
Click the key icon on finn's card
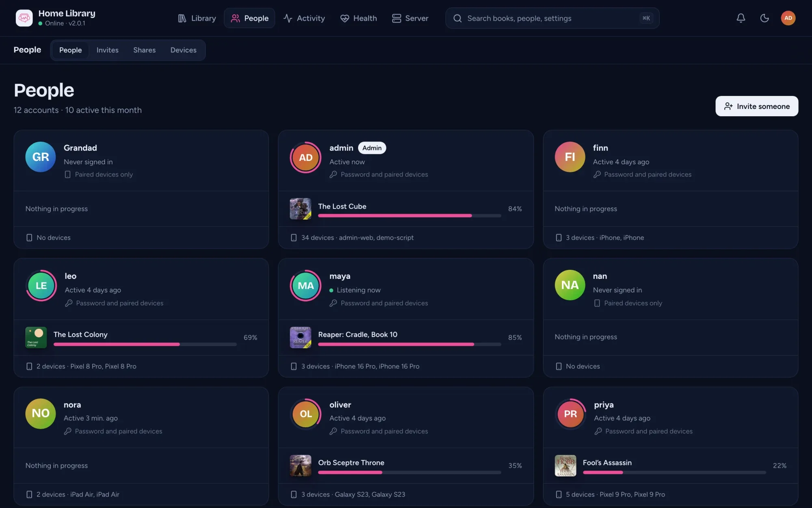tap(597, 174)
